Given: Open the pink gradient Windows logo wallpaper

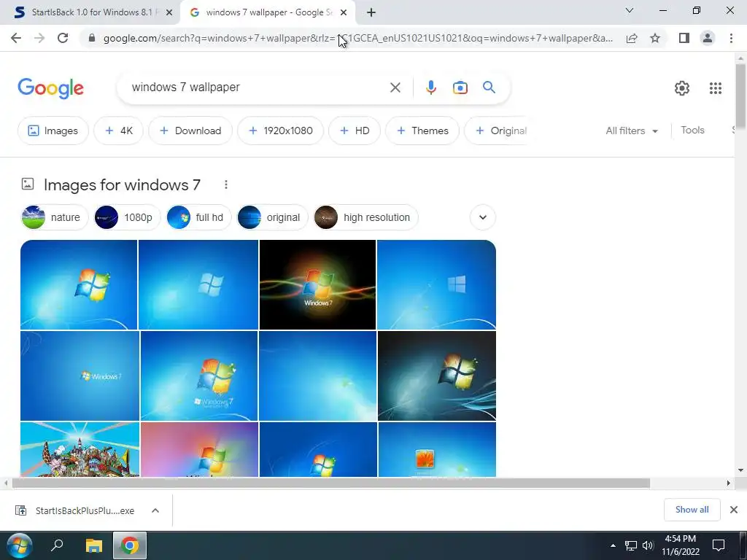Looking at the screenshot, I should click(200, 449).
